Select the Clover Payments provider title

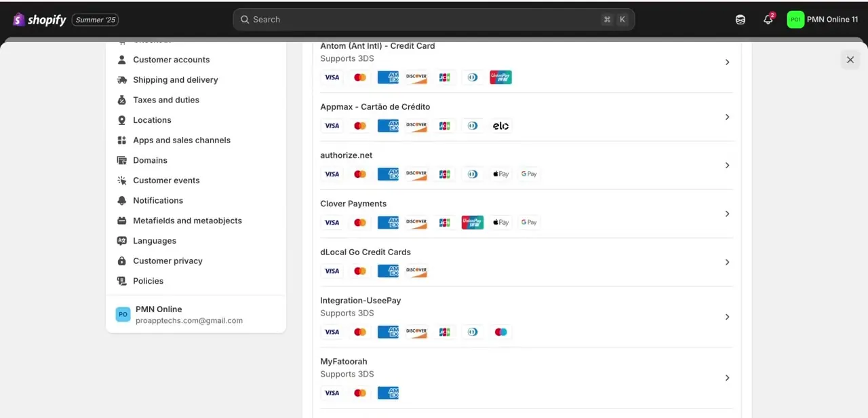[353, 204]
